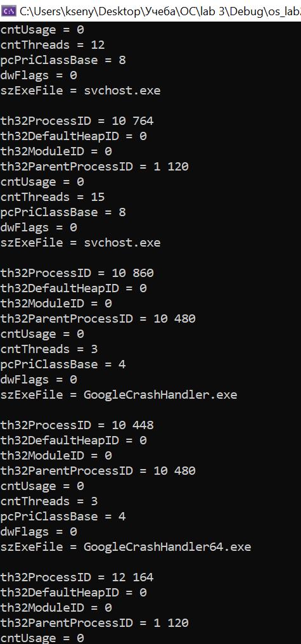Select the th32ProcessID = 12 164 line
This screenshot has height=644, width=301.
pyautogui.click(x=77, y=577)
